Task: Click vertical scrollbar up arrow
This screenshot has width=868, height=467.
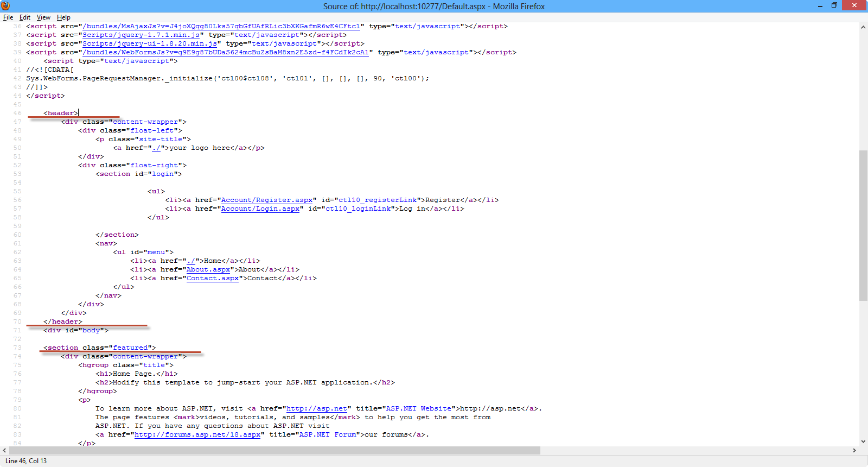Action: coord(863,27)
